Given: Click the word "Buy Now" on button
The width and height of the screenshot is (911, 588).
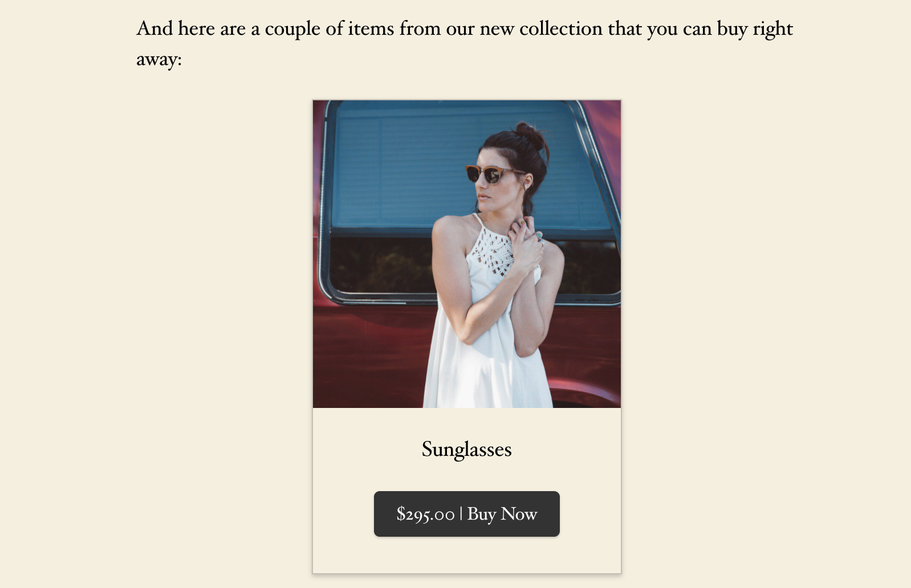Looking at the screenshot, I should [502, 514].
